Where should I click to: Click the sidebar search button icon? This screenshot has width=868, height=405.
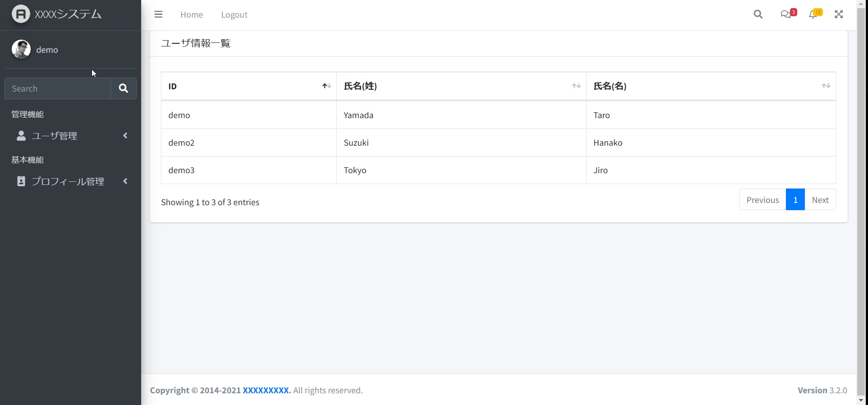(124, 88)
